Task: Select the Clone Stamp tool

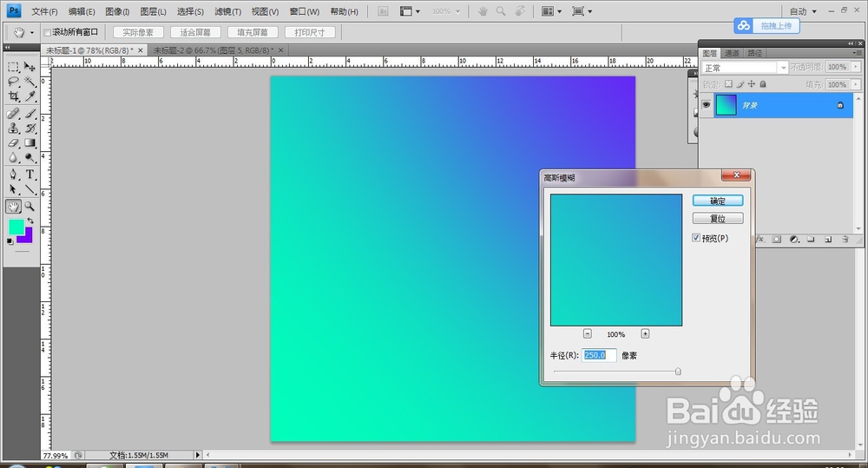Action: [13, 128]
